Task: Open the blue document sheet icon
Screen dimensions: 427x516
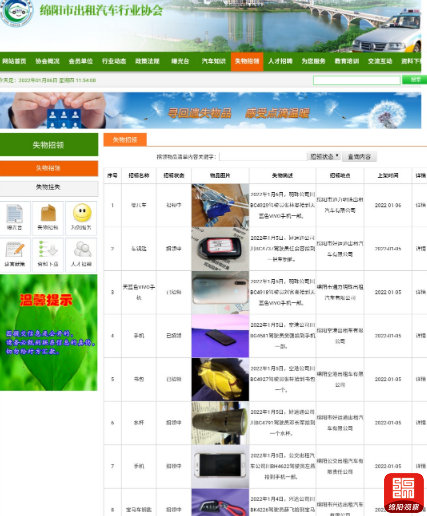Action: [14, 213]
